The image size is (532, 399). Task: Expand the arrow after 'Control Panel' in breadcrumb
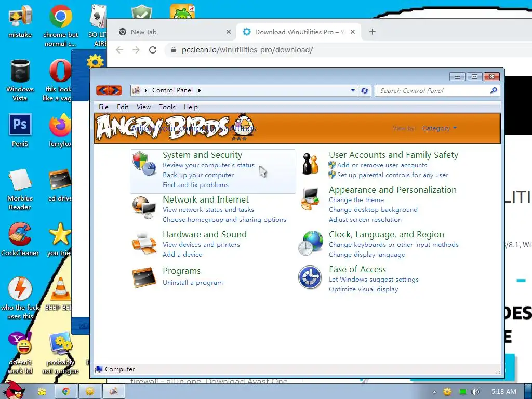[x=199, y=90]
